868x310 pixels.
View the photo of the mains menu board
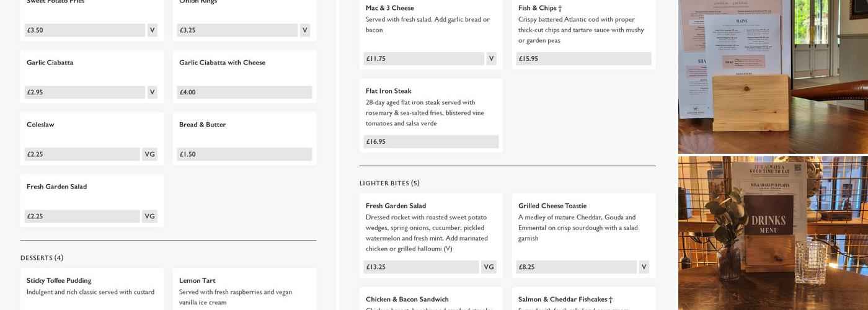coord(773,76)
